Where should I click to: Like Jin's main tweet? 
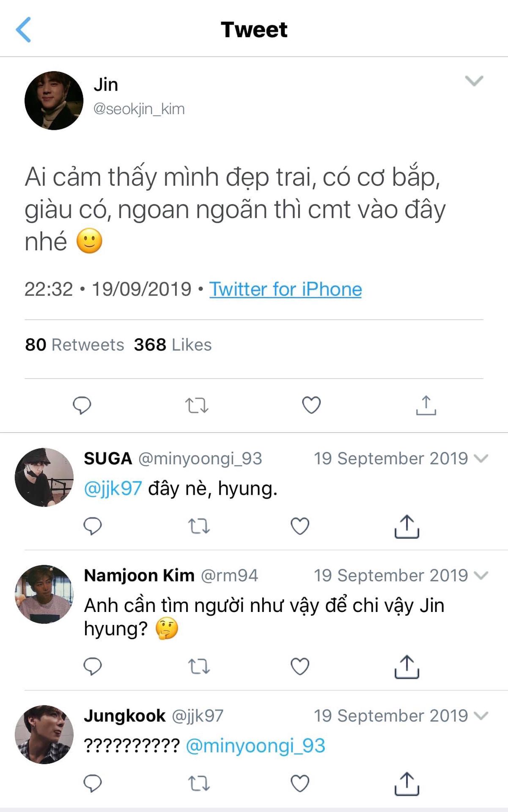(x=311, y=405)
